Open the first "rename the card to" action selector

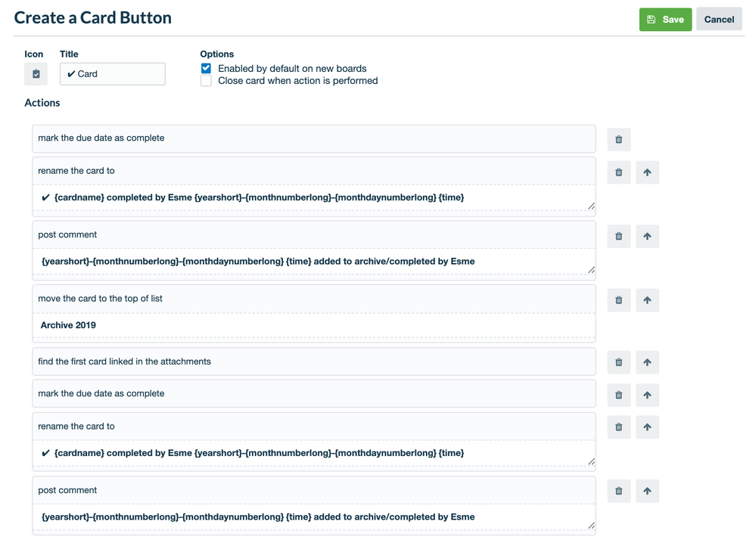click(x=313, y=170)
